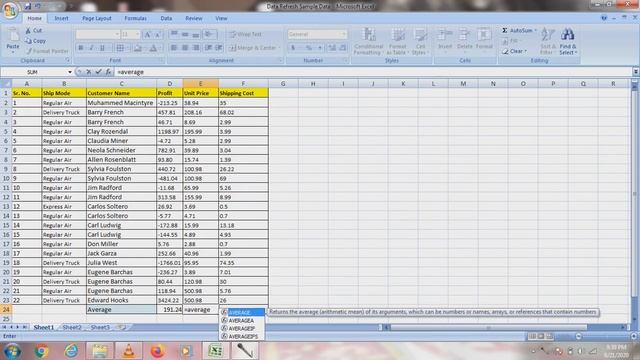Click the Font Color icon
Viewport: 640px width, 360px height.
[x=153, y=48]
